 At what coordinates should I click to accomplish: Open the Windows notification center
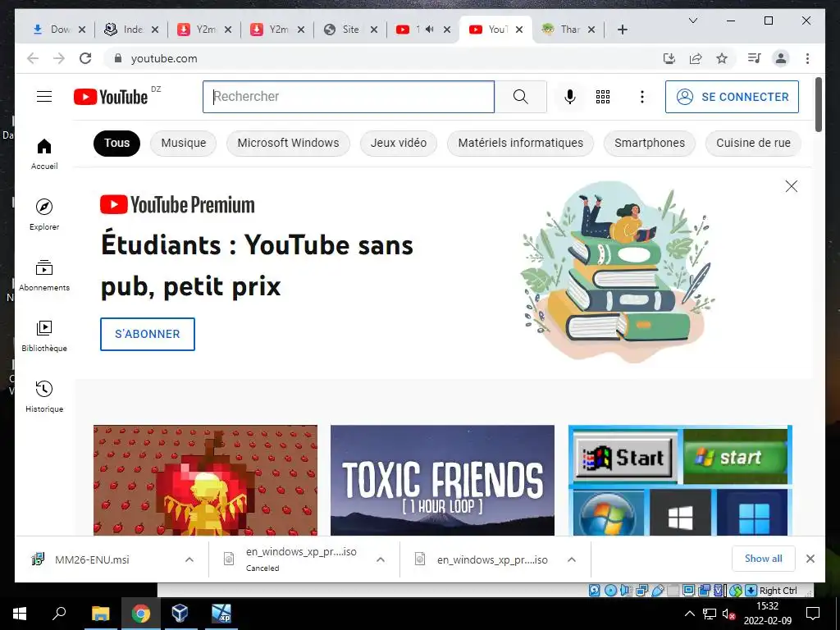pos(813,614)
